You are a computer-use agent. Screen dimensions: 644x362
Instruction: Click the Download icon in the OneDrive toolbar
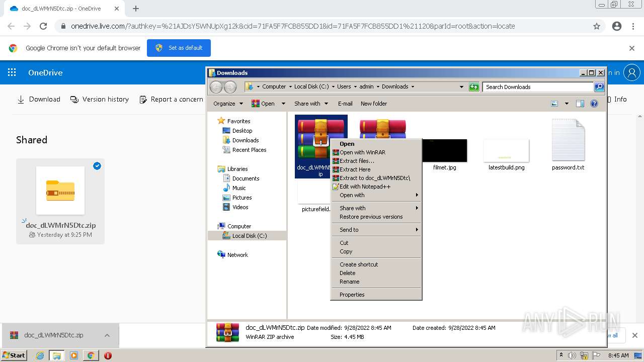[21, 100]
